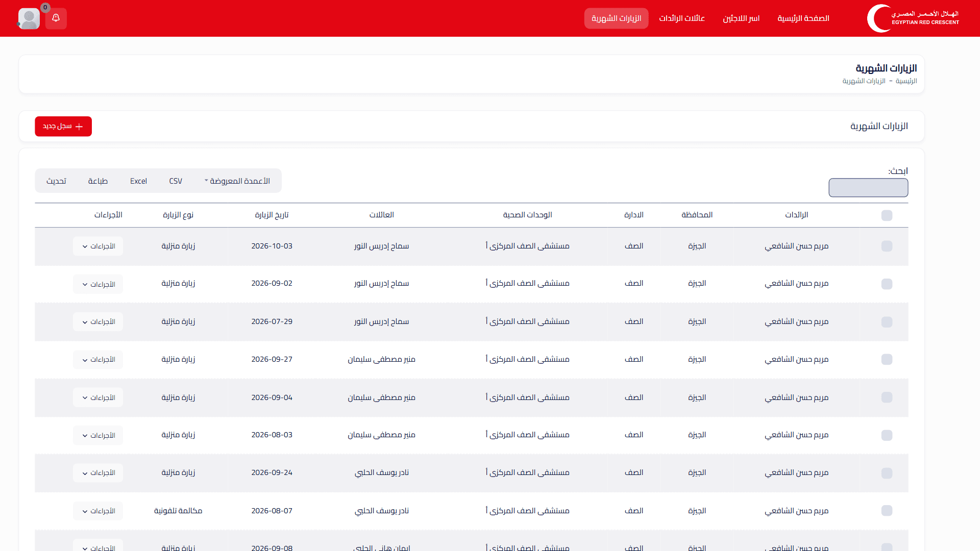
Task: Open الأجراءات dropdown for 2026-09-02 visit
Action: (x=98, y=284)
